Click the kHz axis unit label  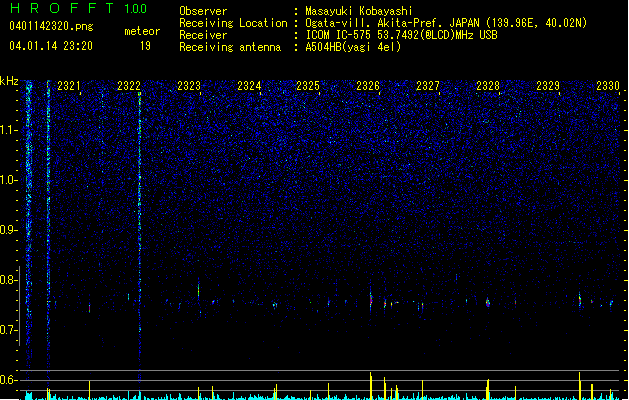(x=9, y=81)
